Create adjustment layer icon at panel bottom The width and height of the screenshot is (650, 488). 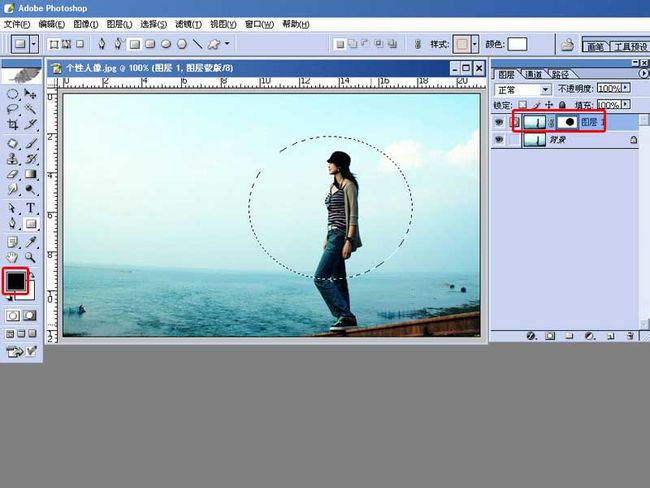pyautogui.click(x=589, y=336)
